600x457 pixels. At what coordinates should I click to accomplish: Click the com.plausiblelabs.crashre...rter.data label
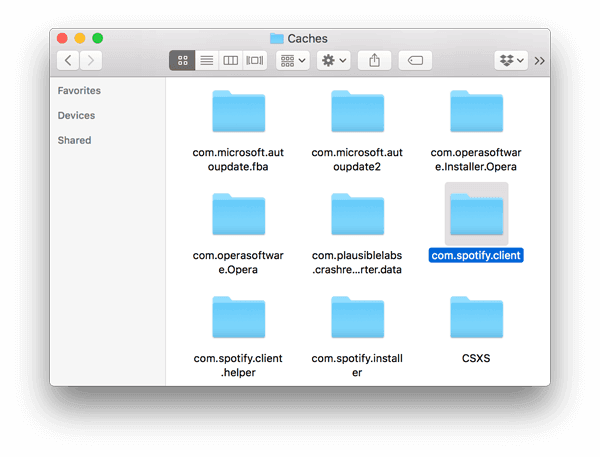pyautogui.click(x=357, y=263)
